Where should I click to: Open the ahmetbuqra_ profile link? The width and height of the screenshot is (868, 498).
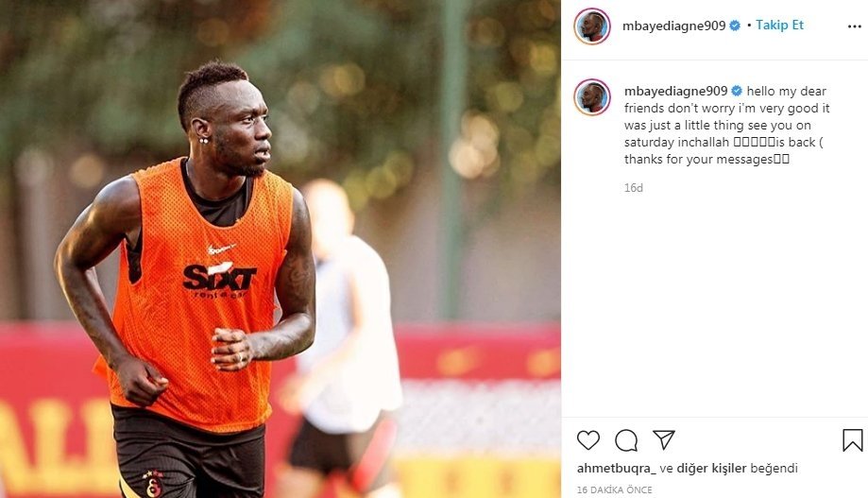pyautogui.click(x=616, y=468)
